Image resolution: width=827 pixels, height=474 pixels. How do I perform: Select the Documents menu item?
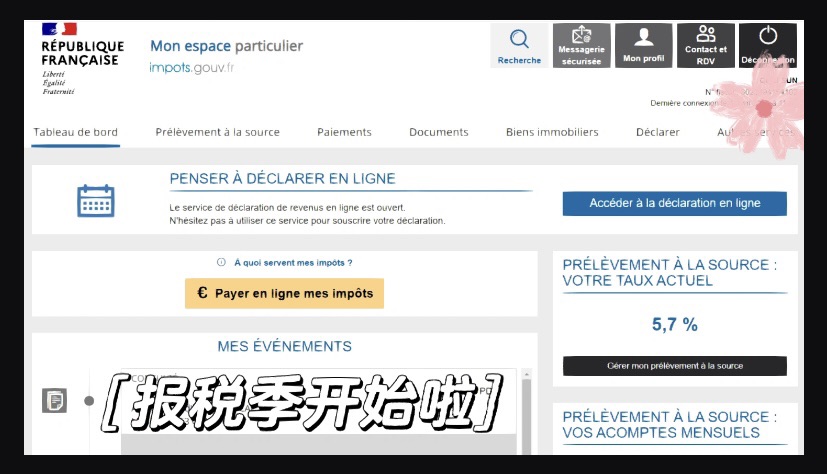(438, 132)
